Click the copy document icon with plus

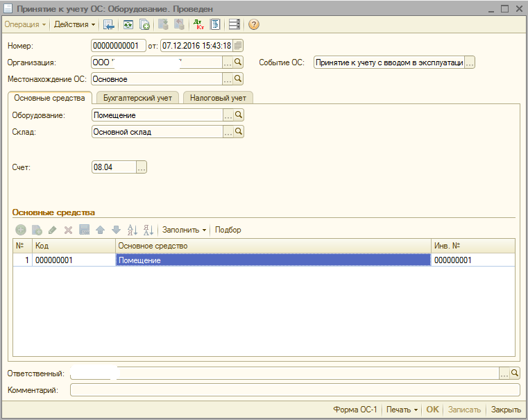[145, 24]
